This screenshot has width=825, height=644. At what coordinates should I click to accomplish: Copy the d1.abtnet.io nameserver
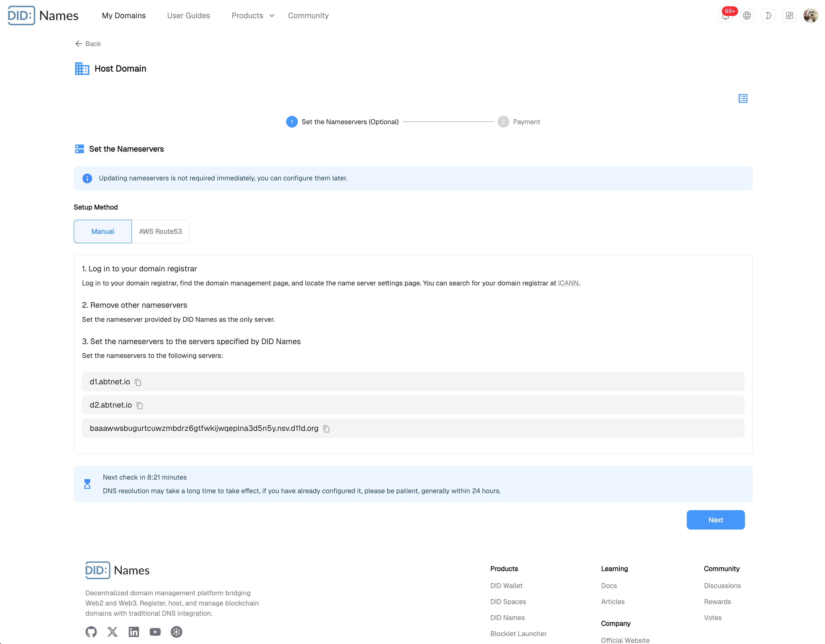(138, 382)
